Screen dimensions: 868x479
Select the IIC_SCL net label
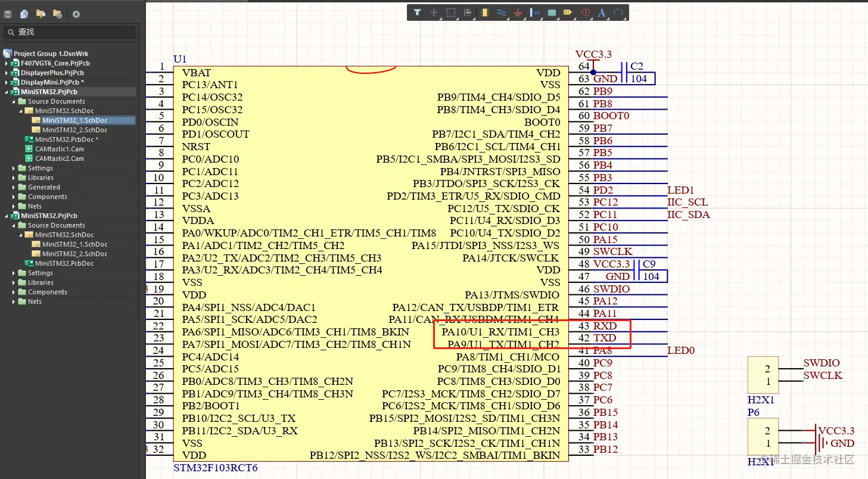(687, 202)
